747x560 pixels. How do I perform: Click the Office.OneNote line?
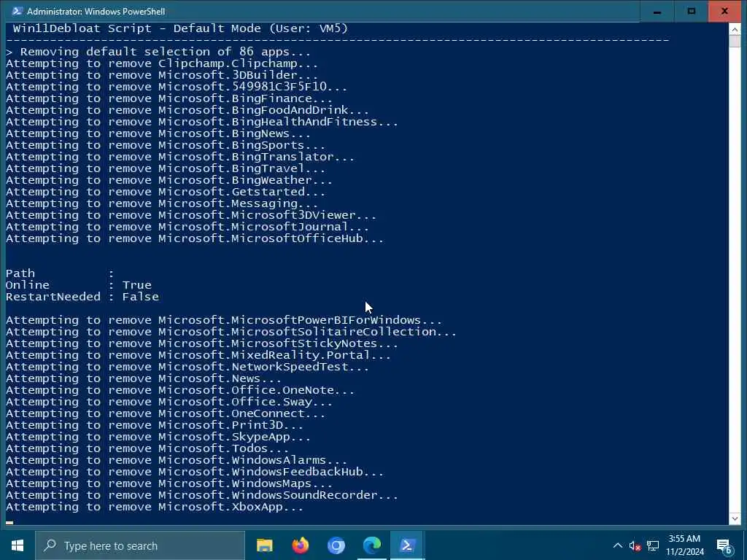tap(180, 390)
